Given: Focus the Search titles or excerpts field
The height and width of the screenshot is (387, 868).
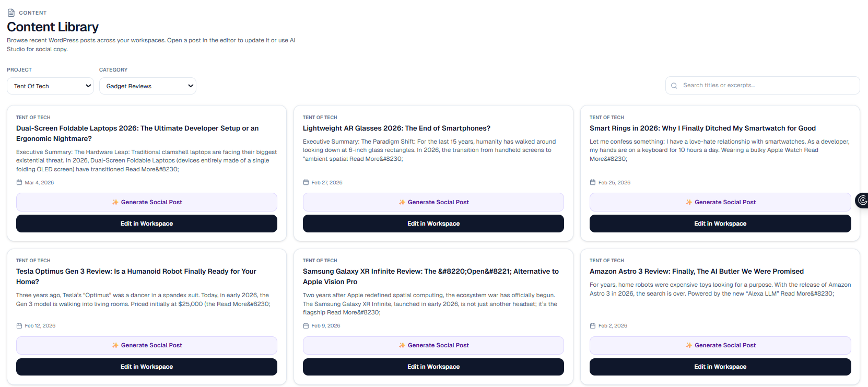Looking at the screenshot, I should coord(763,86).
